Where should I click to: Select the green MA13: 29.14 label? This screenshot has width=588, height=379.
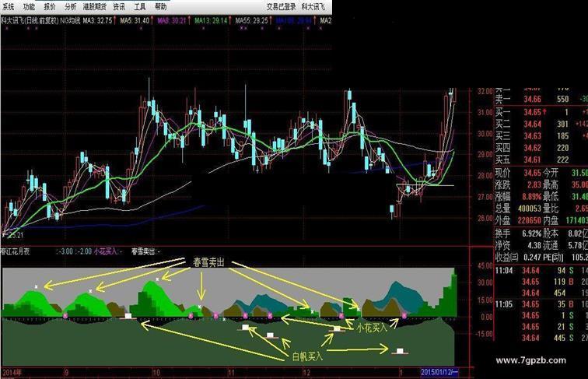click(211, 20)
